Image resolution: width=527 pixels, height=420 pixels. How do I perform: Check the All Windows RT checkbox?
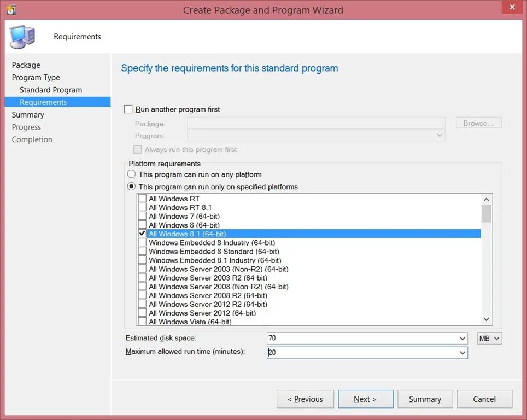point(142,199)
